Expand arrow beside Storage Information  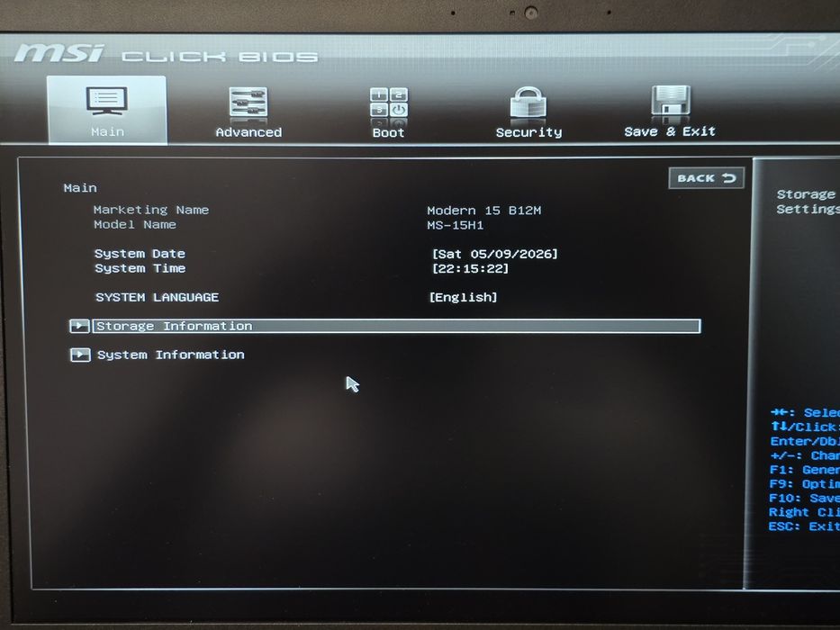pyautogui.click(x=79, y=326)
